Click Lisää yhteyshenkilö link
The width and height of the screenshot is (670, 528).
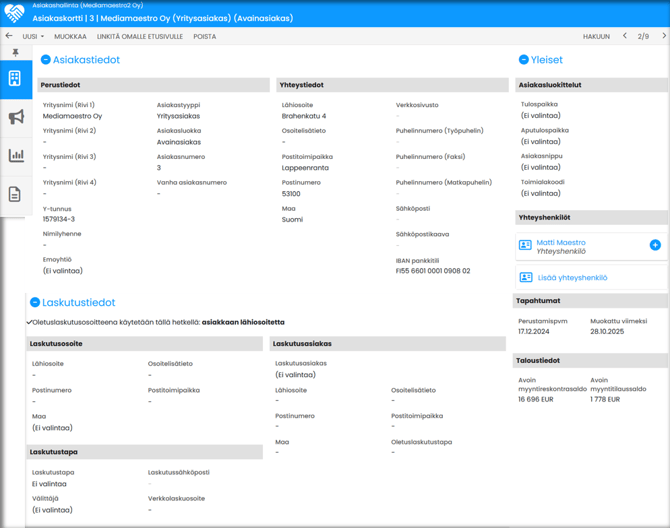click(x=572, y=278)
